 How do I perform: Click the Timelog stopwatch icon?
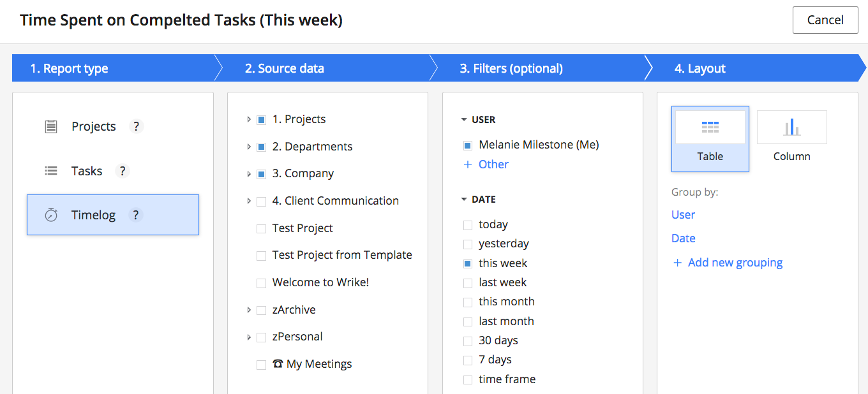(51, 215)
